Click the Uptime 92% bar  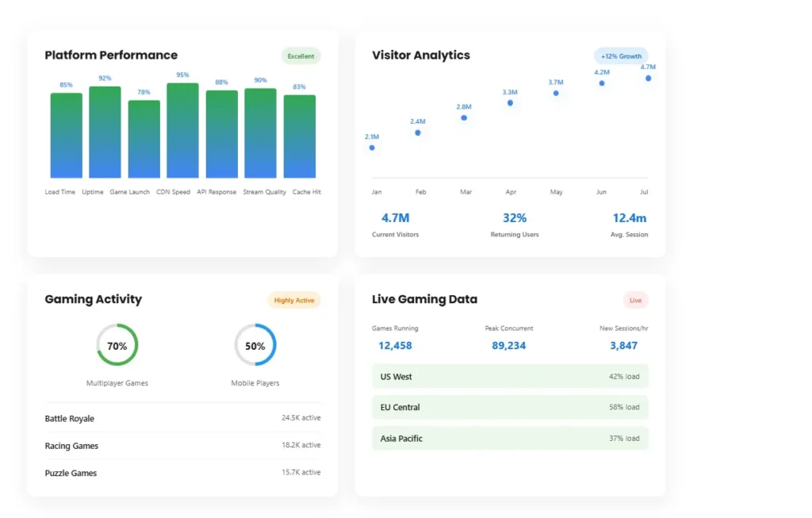click(105, 132)
